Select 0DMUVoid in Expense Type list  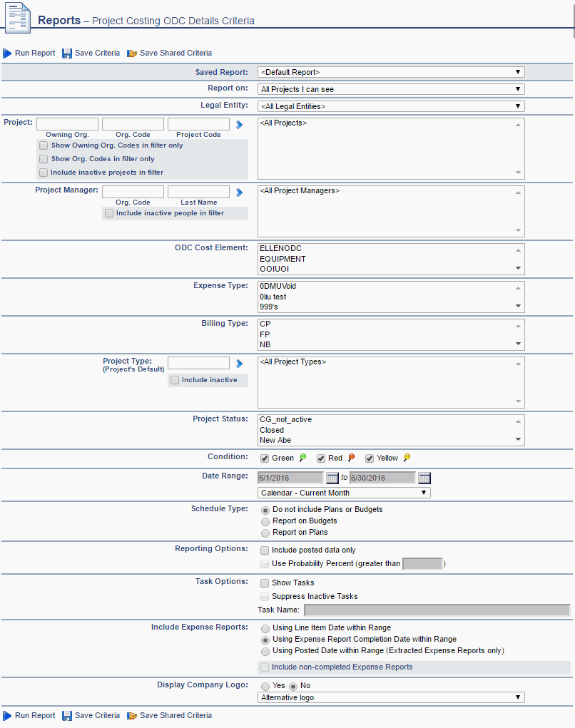coord(278,287)
